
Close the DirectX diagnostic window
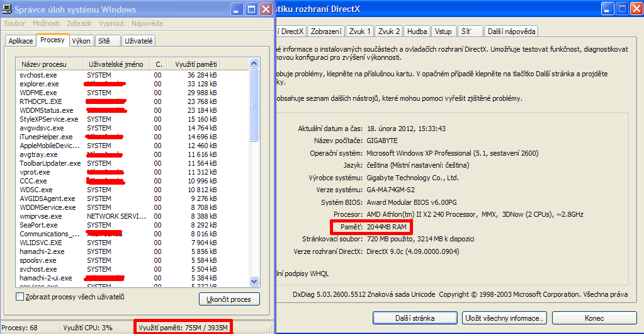[636, 9]
